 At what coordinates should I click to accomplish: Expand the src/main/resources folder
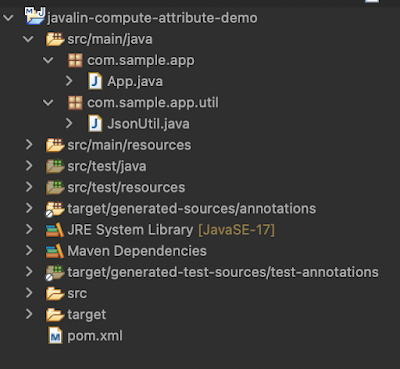29,145
